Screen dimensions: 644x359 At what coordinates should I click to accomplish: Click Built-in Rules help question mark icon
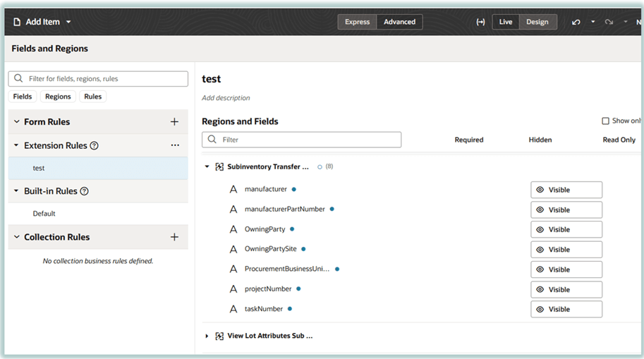pyautogui.click(x=84, y=191)
